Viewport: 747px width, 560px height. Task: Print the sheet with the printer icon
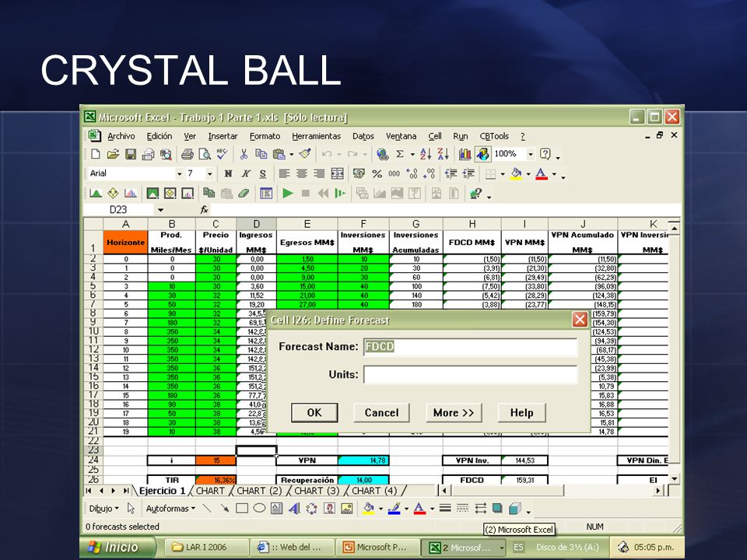[188, 154]
